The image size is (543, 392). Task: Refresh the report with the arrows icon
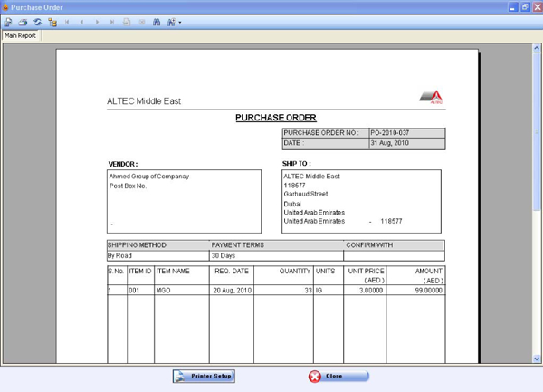[37, 22]
